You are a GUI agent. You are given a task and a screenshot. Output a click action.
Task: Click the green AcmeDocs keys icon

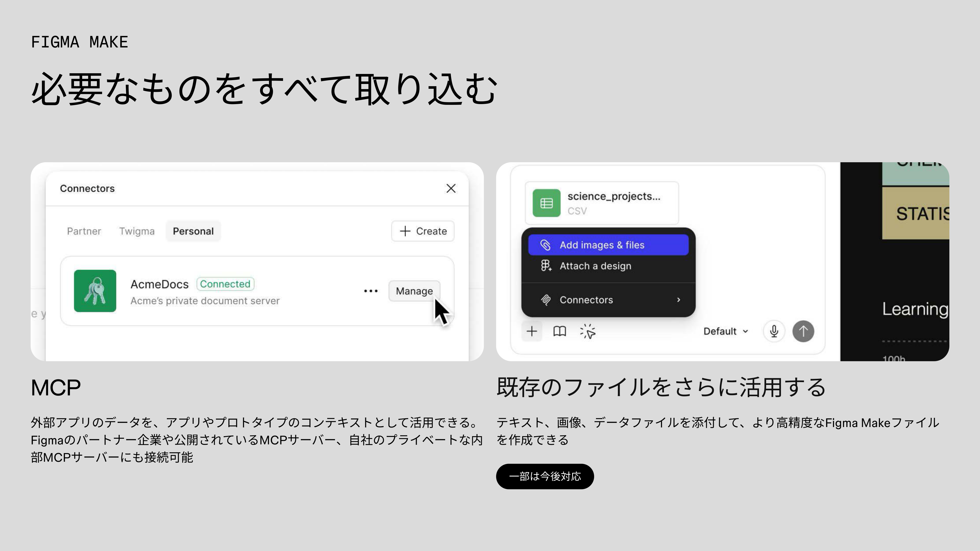pyautogui.click(x=95, y=291)
